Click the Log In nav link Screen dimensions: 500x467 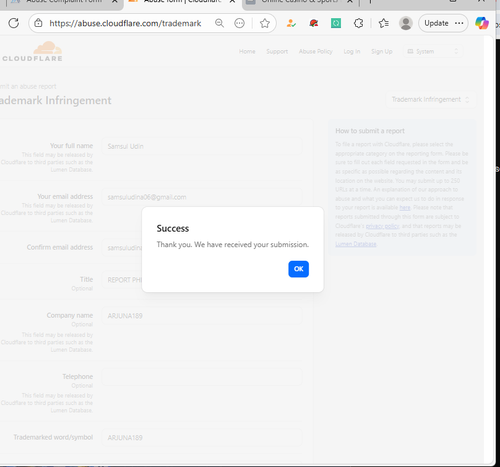point(352,51)
